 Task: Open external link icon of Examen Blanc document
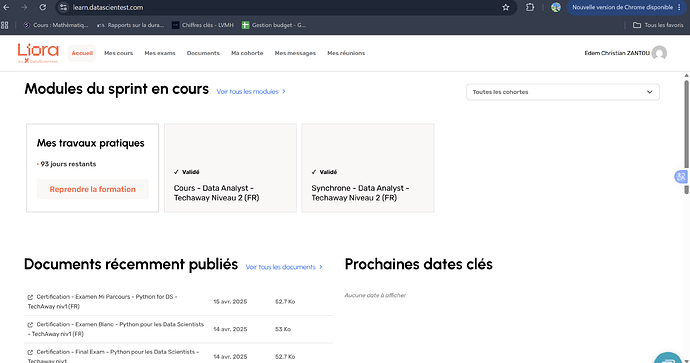click(30, 325)
